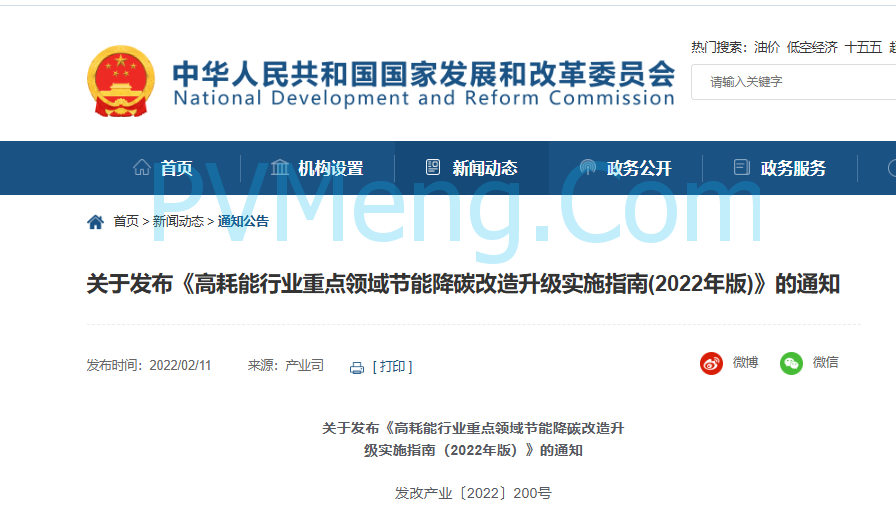
Task: Open the 新闻动态 menu item
Action: (485, 168)
